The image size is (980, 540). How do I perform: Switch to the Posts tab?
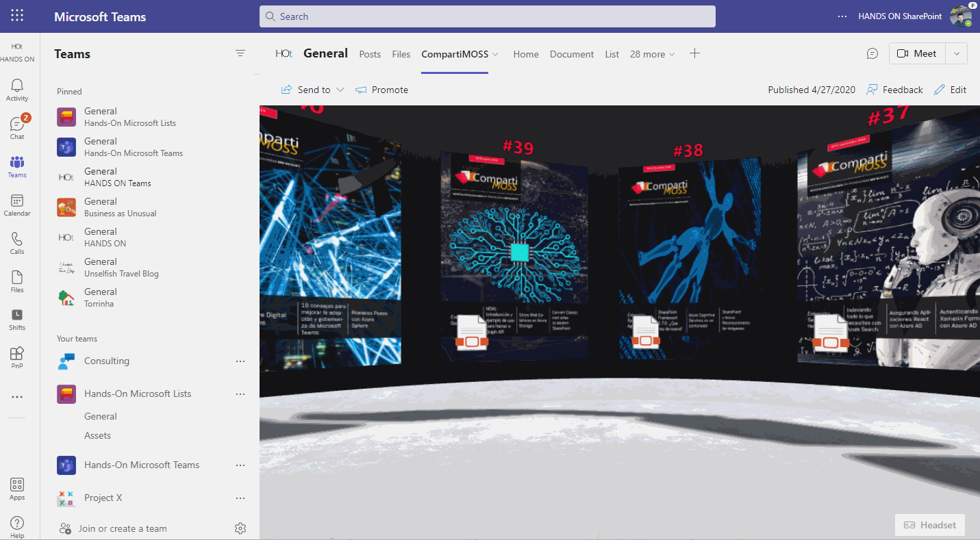(x=370, y=54)
